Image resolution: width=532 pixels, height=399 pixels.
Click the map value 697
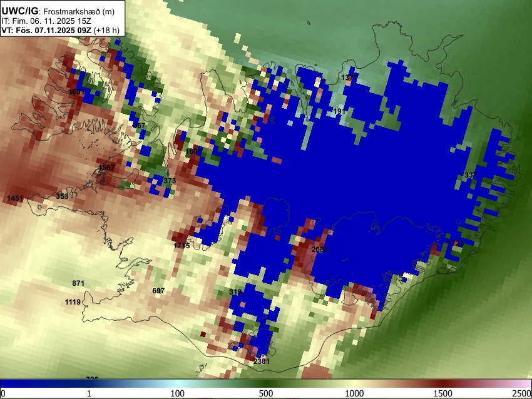pos(158,291)
